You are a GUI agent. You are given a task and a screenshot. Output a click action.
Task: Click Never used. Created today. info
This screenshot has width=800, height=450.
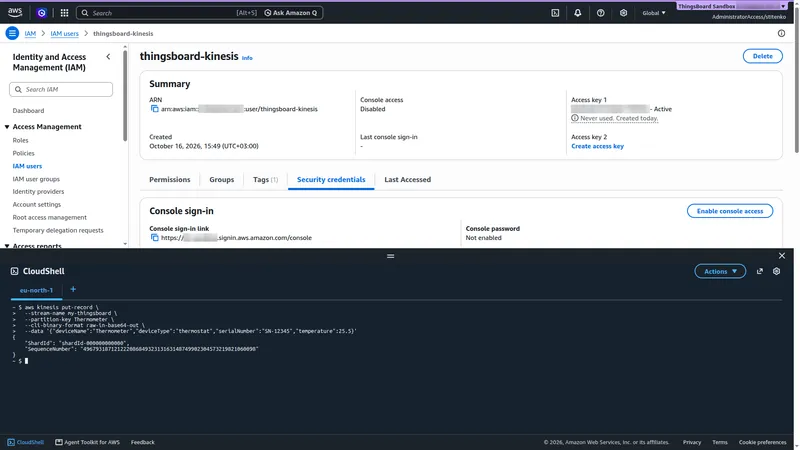click(x=614, y=118)
